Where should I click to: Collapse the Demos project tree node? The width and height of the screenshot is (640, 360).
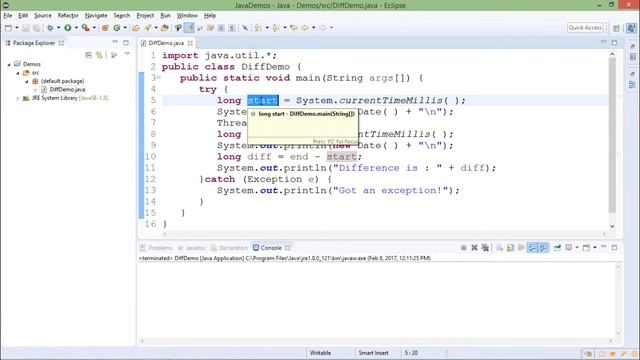(9, 64)
